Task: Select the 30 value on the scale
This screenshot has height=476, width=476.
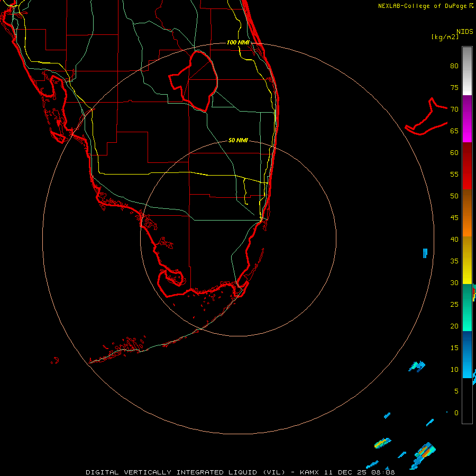Action: pyautogui.click(x=454, y=282)
